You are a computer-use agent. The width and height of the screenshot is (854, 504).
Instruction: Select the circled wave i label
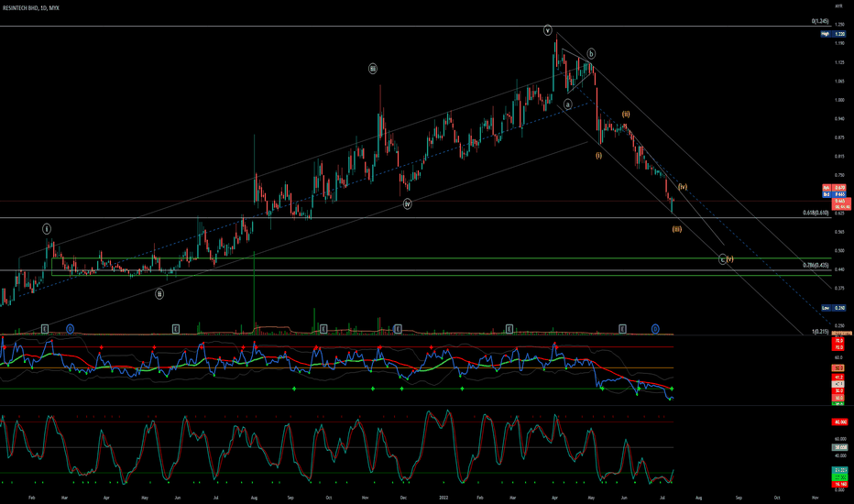click(x=47, y=229)
